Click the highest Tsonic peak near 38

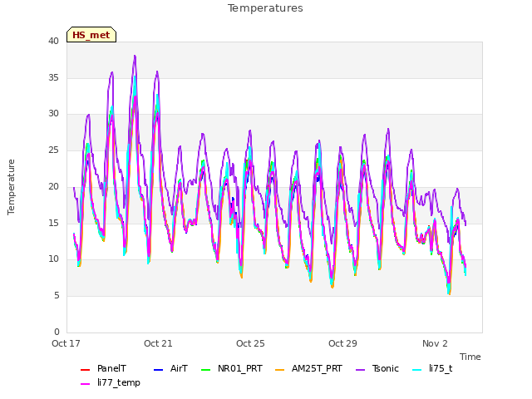(x=135, y=56)
